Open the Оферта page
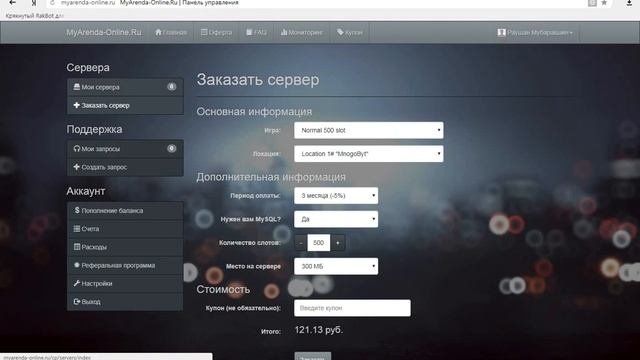Image resolution: width=640 pixels, height=360 pixels. click(x=216, y=32)
